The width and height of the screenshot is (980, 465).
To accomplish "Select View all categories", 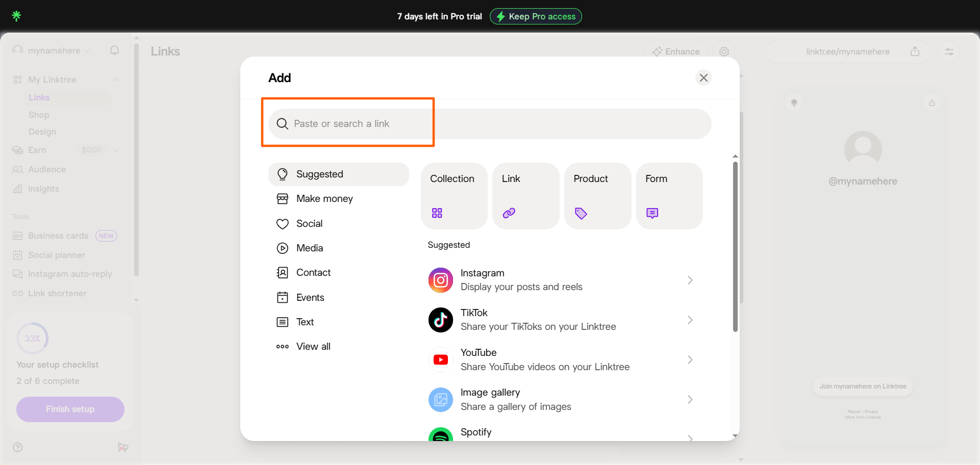I will 339,347.
